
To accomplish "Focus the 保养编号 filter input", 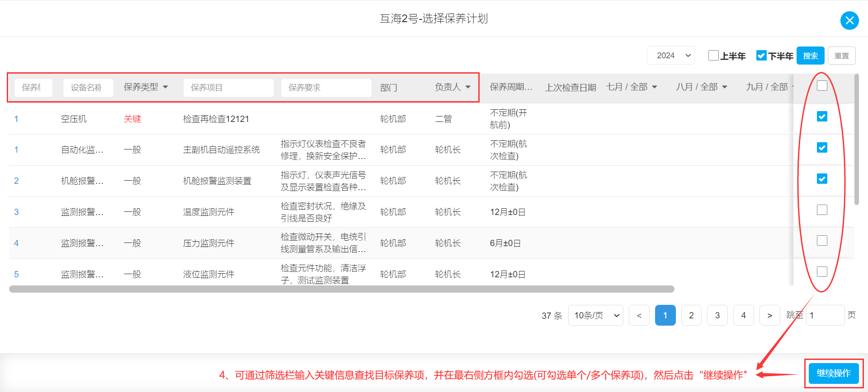I will [x=33, y=88].
